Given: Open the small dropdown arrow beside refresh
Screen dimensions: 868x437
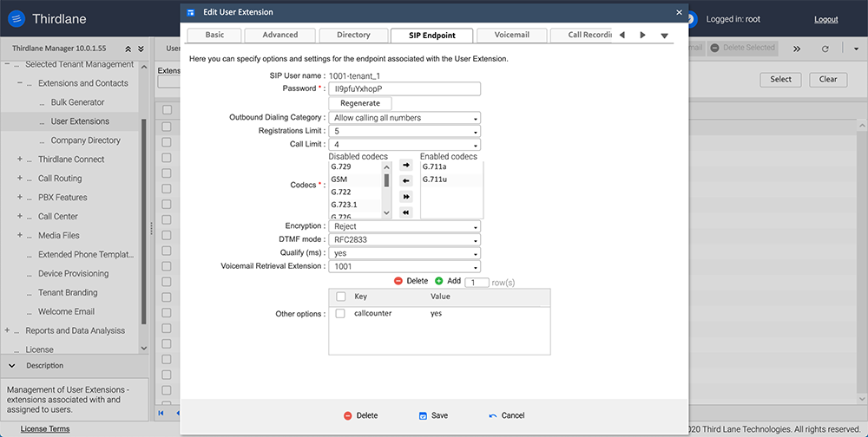Looking at the screenshot, I should 856,49.
